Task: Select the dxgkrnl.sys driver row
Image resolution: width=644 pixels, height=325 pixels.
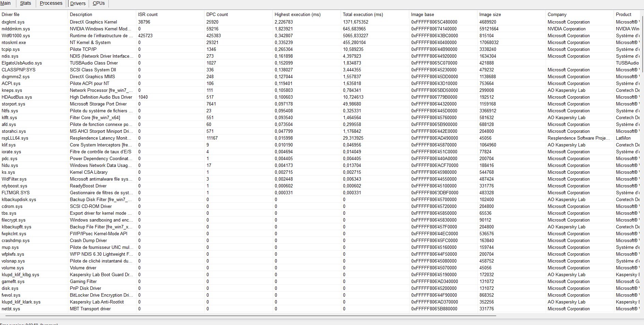Action: pyautogui.click(x=320, y=22)
